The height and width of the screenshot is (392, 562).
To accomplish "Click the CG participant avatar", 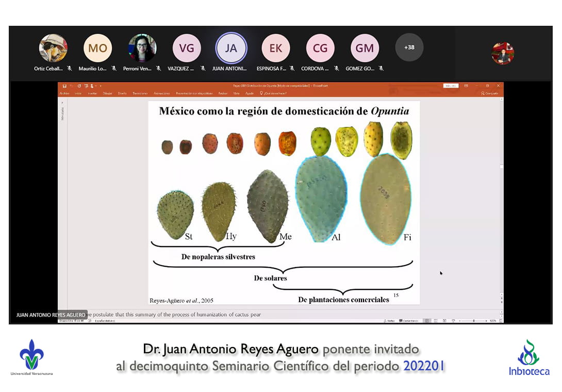I will point(320,48).
